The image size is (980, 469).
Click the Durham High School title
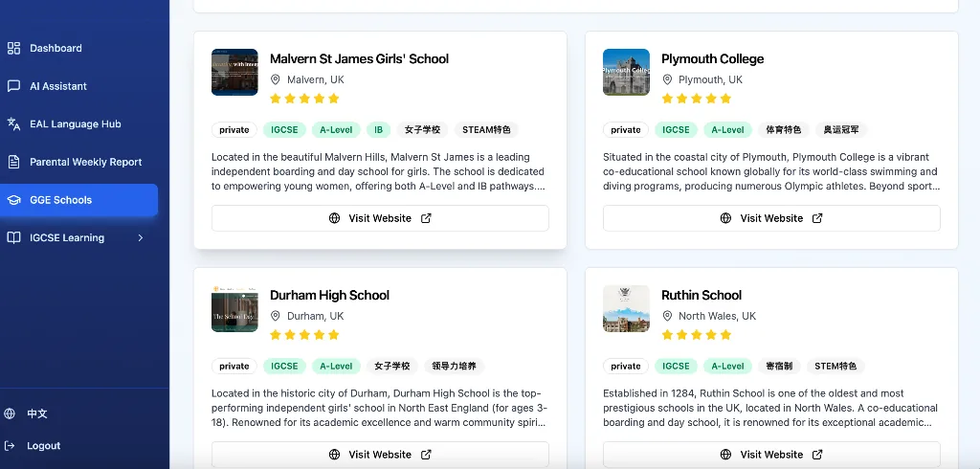[329, 295]
